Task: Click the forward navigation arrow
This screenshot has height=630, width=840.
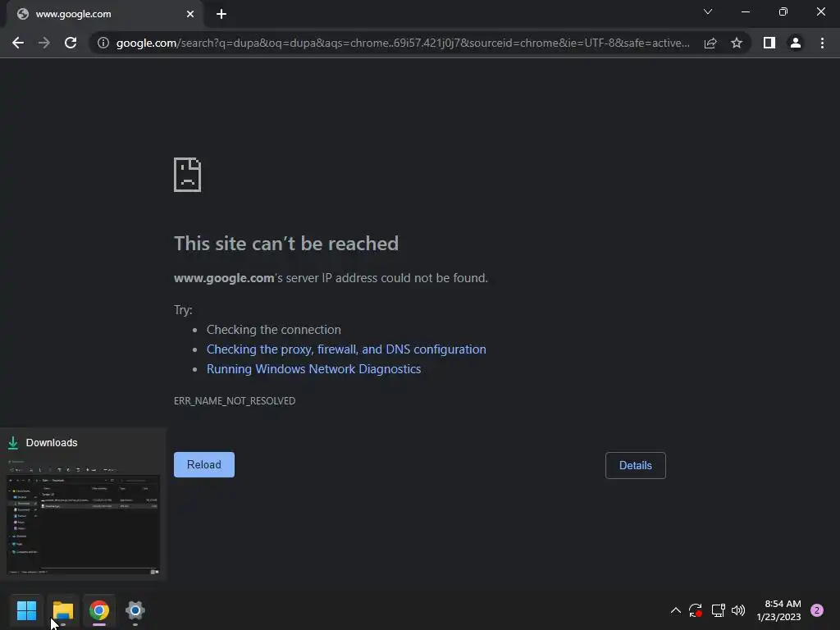Action: (x=44, y=43)
